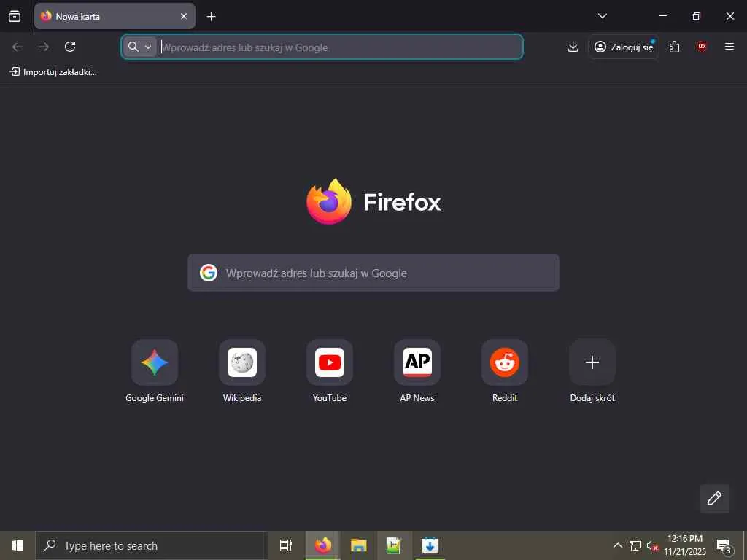
Task: Show hidden system tray icons
Action: click(x=617, y=545)
